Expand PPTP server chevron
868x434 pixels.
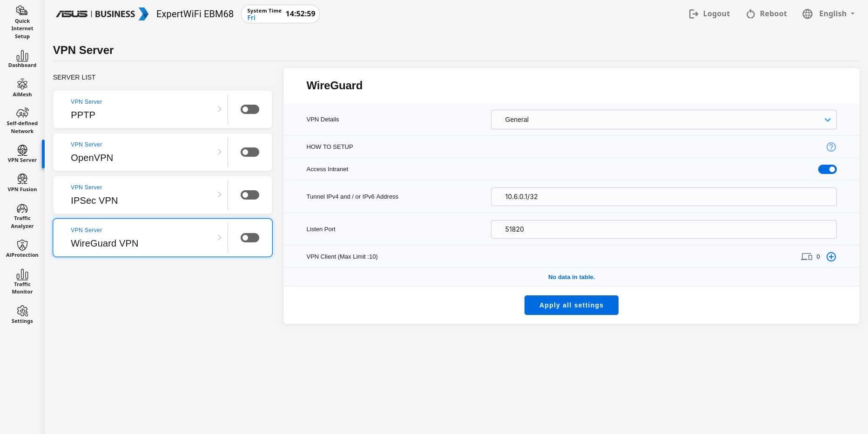point(220,109)
